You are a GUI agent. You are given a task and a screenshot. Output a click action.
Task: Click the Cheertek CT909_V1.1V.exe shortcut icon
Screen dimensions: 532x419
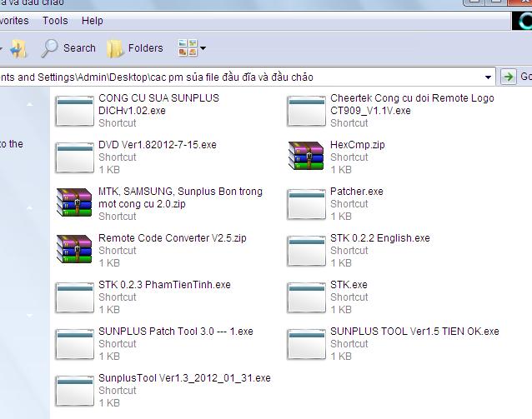point(306,111)
